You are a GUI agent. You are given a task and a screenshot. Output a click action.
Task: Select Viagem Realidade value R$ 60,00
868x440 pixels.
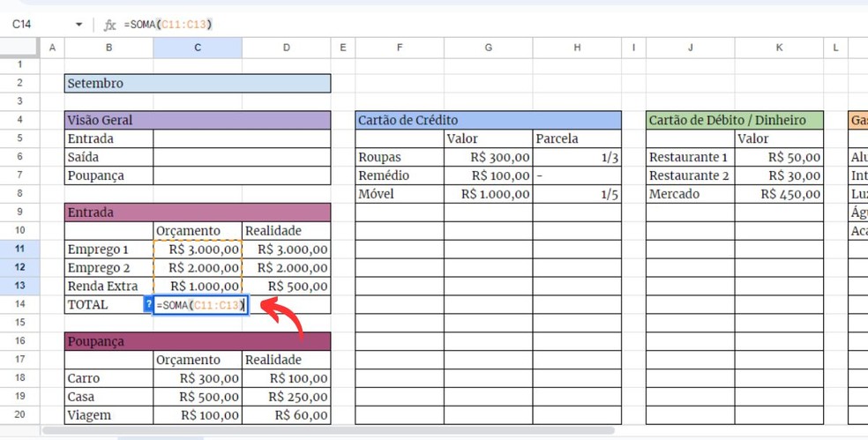click(286, 415)
